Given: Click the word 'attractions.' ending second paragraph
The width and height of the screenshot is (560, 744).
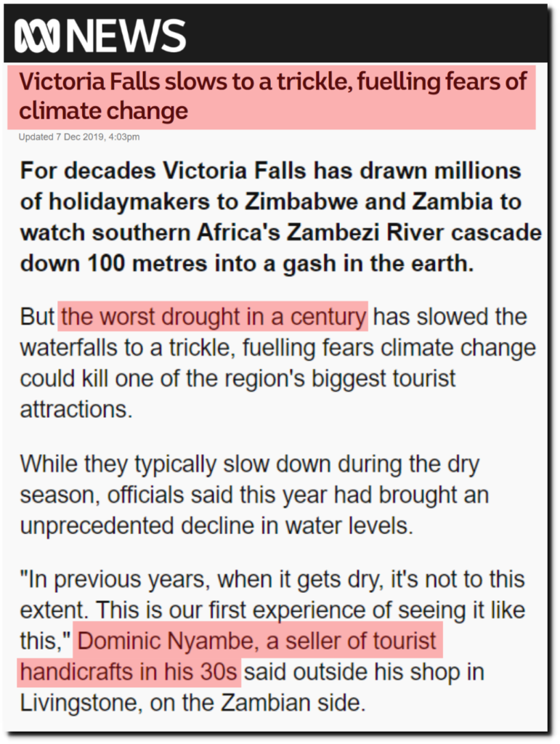Looking at the screenshot, I should pyautogui.click(x=76, y=409).
